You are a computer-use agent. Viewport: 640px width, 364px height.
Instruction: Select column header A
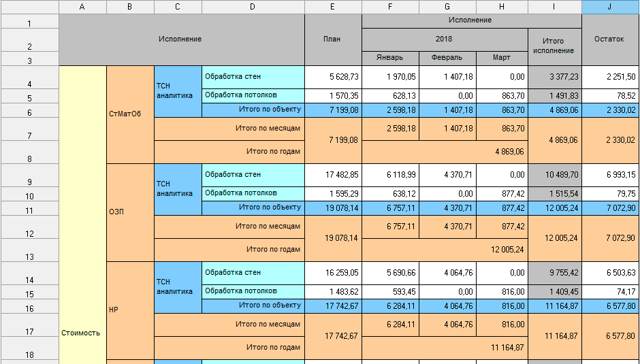(82, 7)
